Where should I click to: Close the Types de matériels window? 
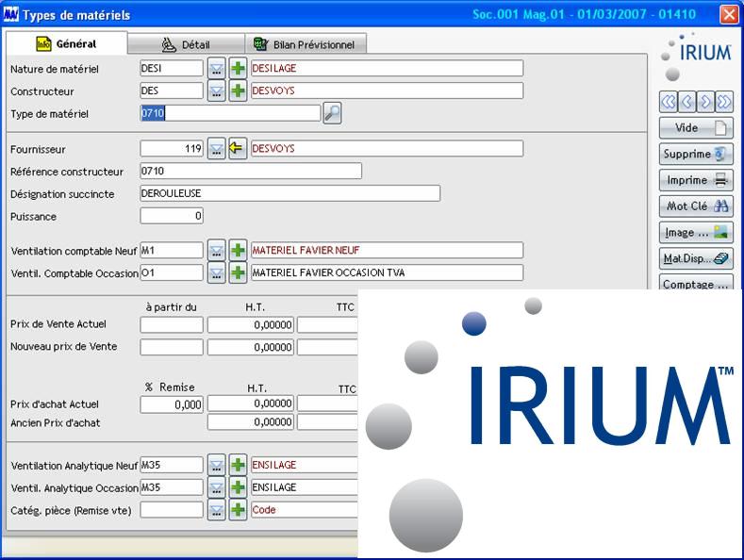[729, 14]
